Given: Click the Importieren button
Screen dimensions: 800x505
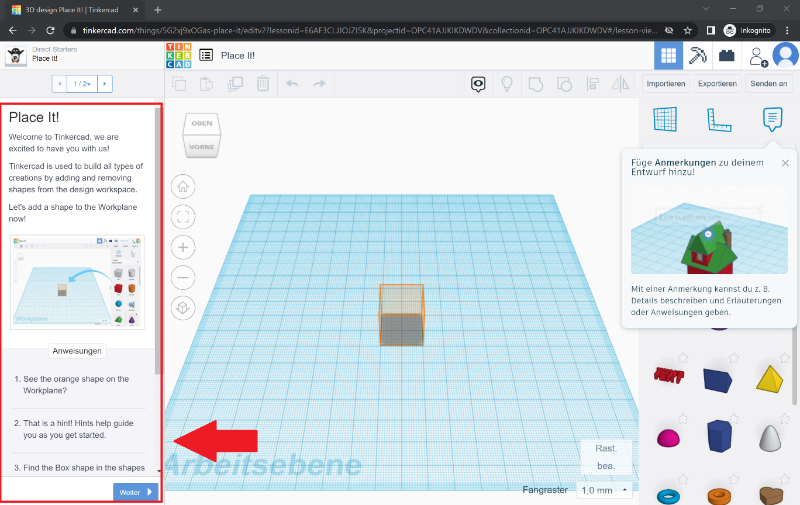Looking at the screenshot, I should (666, 84).
